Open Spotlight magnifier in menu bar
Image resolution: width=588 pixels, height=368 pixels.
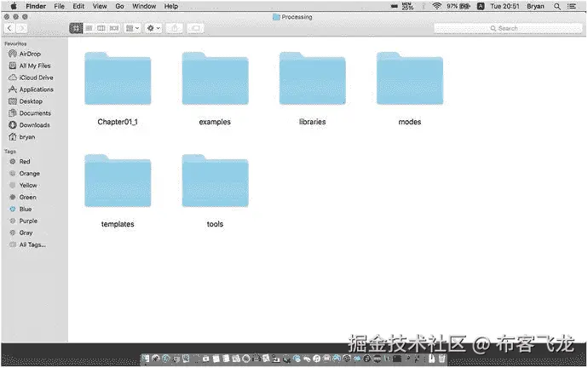coord(557,6)
